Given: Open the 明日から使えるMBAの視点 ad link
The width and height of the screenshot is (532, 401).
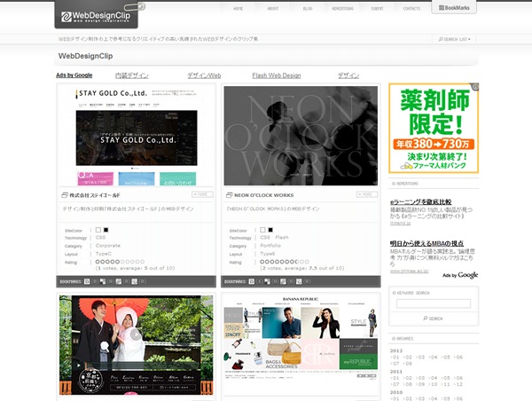Looking at the screenshot, I should pyautogui.click(x=426, y=243).
